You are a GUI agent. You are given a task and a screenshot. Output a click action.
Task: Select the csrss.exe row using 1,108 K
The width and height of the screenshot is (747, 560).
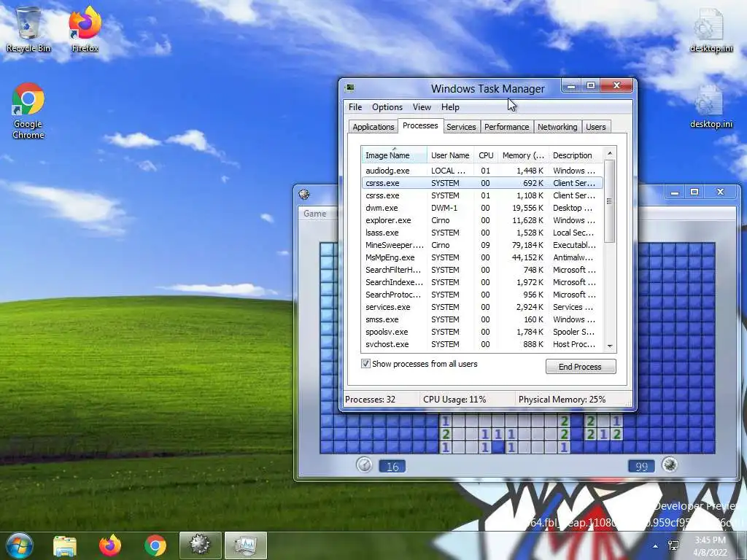point(481,195)
